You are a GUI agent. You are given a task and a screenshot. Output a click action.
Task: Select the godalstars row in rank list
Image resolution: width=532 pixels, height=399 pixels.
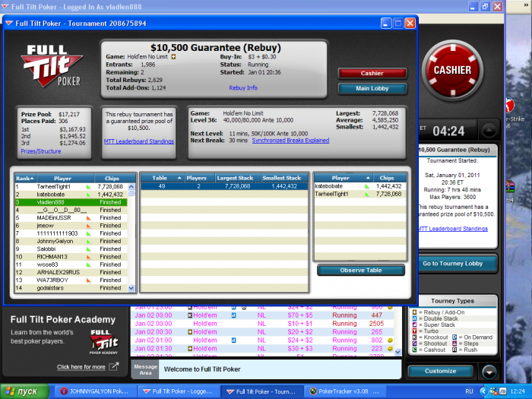click(71, 288)
